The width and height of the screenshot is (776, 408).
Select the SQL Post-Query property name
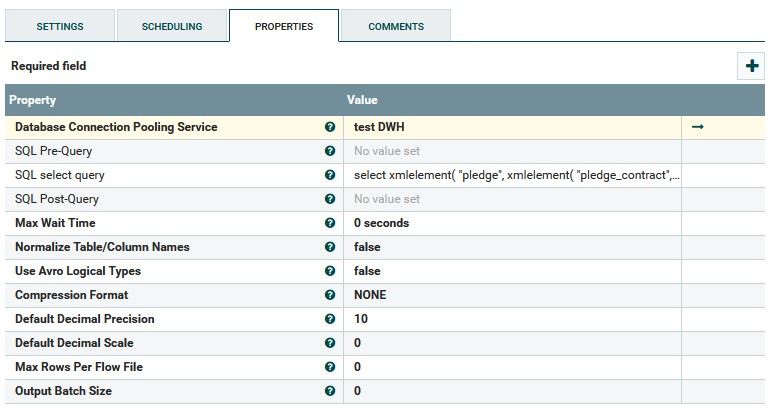[x=57, y=199]
